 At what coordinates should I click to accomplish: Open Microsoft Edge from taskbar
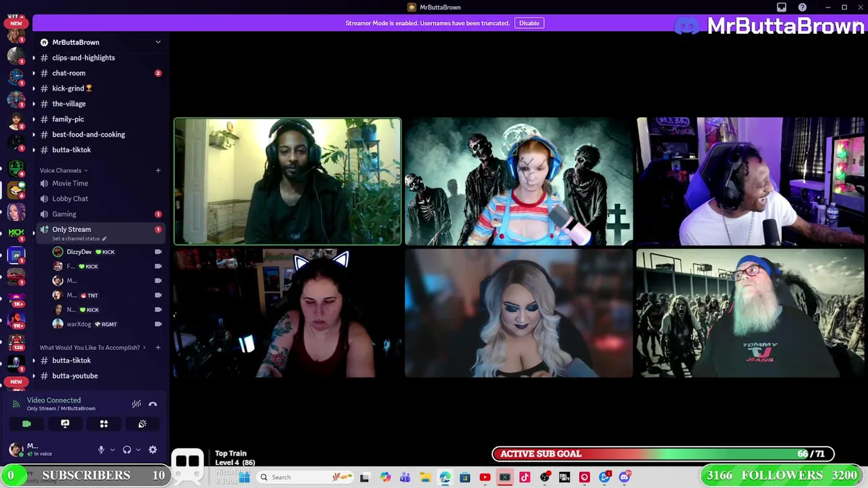coord(445,477)
